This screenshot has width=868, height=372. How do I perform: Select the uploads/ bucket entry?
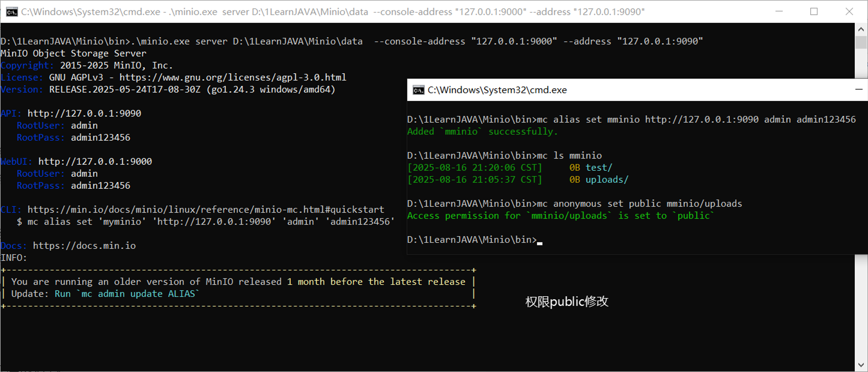tap(607, 179)
